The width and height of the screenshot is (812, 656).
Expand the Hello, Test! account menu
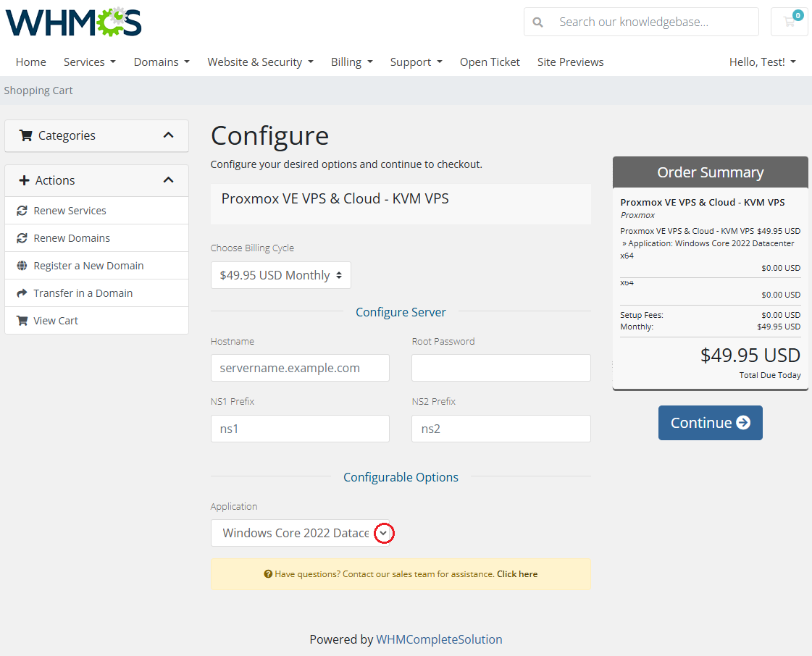[762, 62]
